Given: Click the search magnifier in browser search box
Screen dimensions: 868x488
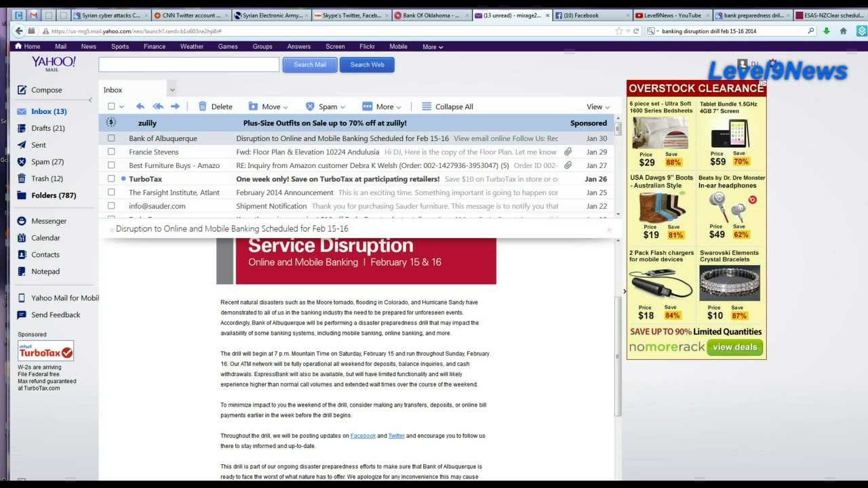Looking at the screenshot, I should pyautogui.click(x=810, y=30).
